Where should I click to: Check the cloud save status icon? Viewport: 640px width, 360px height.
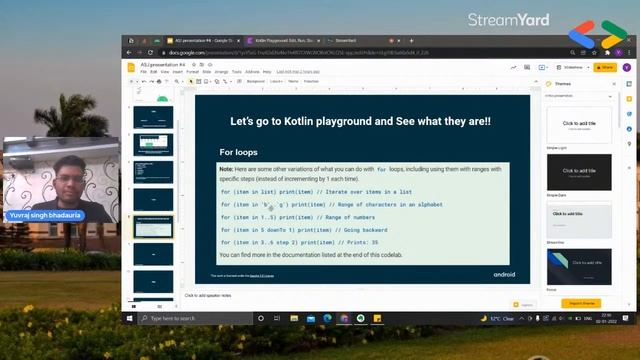pyautogui.click(x=210, y=64)
